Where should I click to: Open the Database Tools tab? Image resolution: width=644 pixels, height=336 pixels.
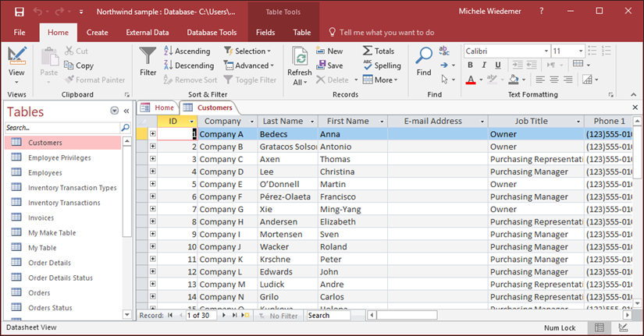[212, 33]
